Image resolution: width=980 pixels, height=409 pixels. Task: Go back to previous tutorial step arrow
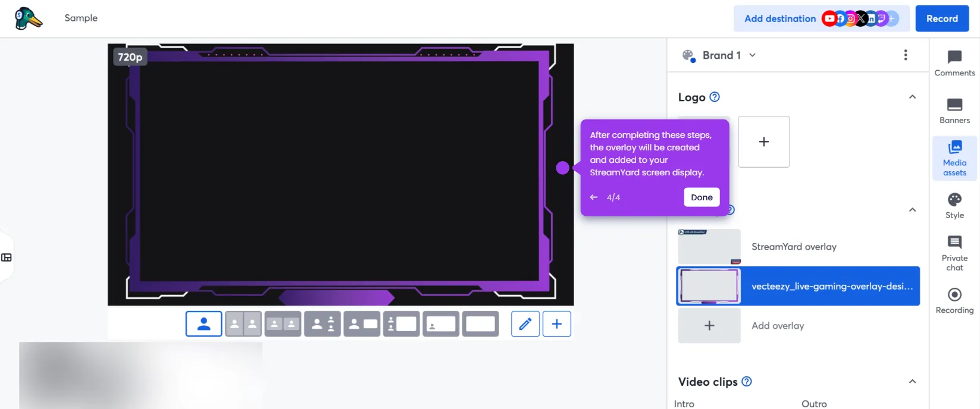[594, 197]
